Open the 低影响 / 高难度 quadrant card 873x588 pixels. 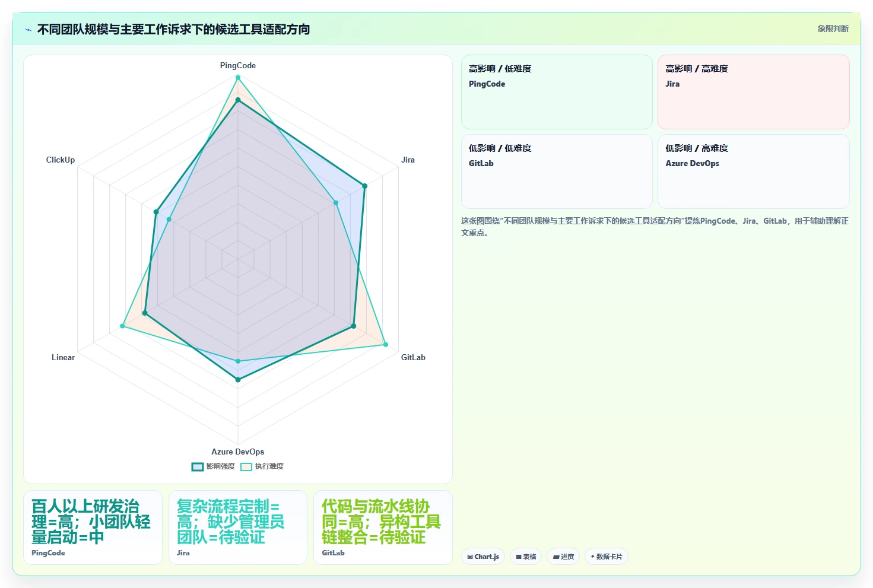754,171
